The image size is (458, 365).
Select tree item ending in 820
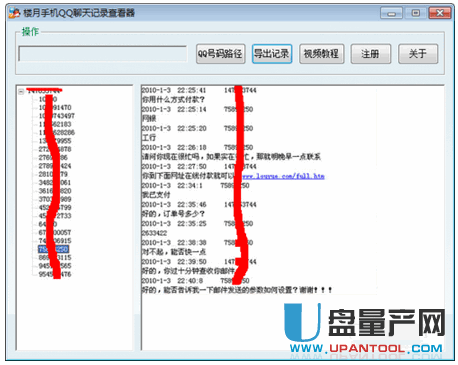(x=55, y=191)
